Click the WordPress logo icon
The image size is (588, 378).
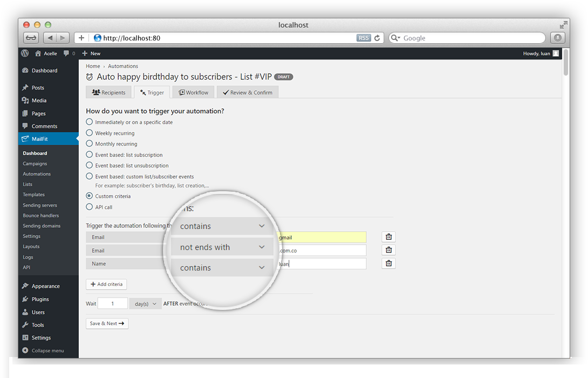click(x=25, y=53)
